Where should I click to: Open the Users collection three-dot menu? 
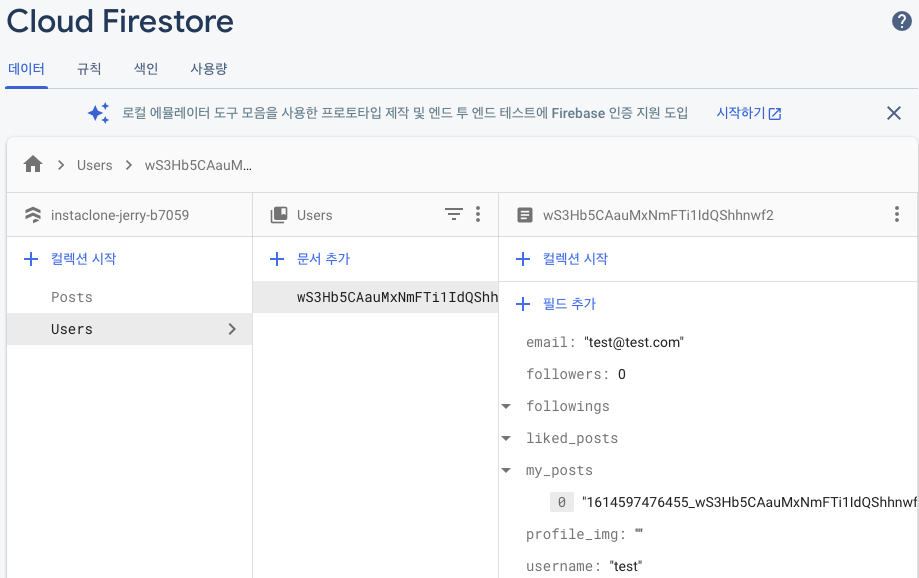click(478, 215)
